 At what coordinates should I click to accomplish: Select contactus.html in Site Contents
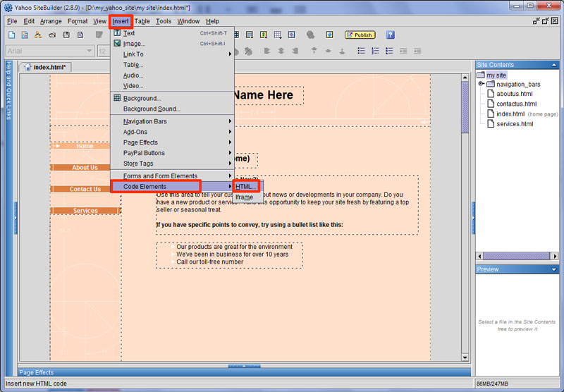tap(517, 104)
